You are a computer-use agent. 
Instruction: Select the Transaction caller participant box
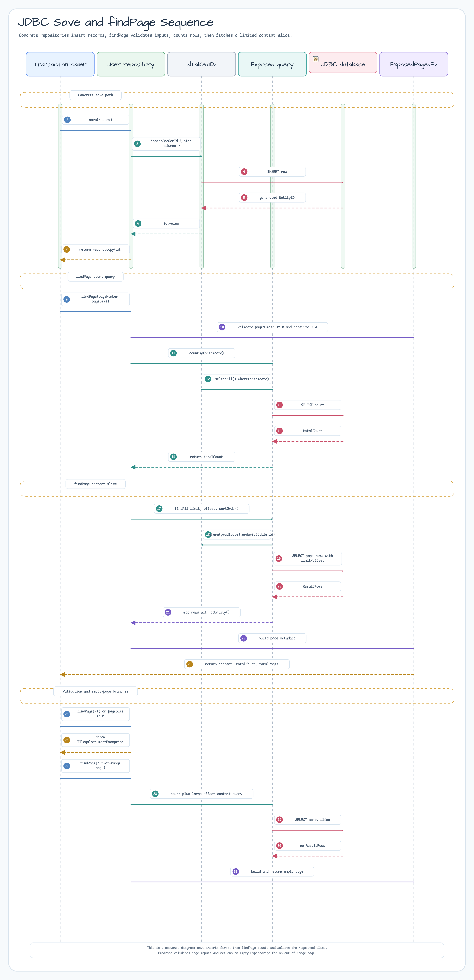point(60,64)
